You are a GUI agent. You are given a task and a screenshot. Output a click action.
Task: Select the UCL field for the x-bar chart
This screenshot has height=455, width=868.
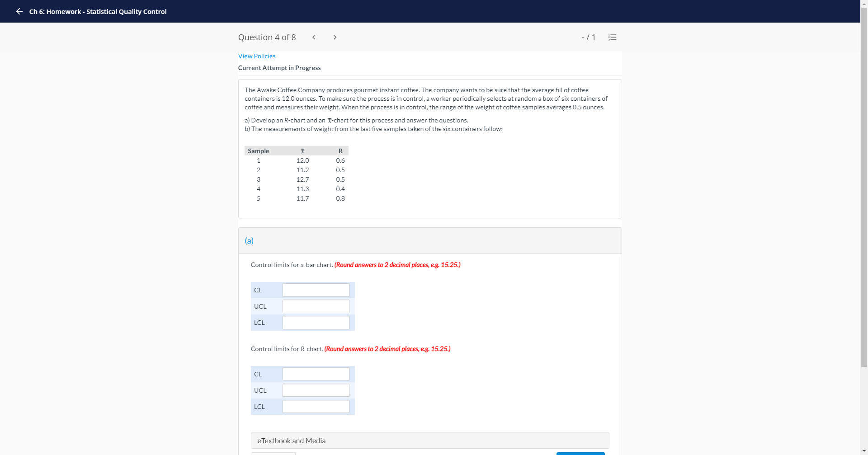[x=316, y=306]
